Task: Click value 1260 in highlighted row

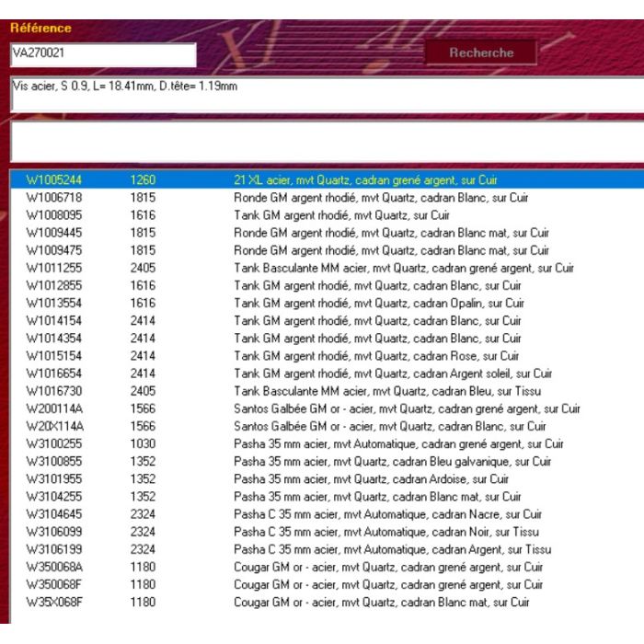Action: (143, 180)
